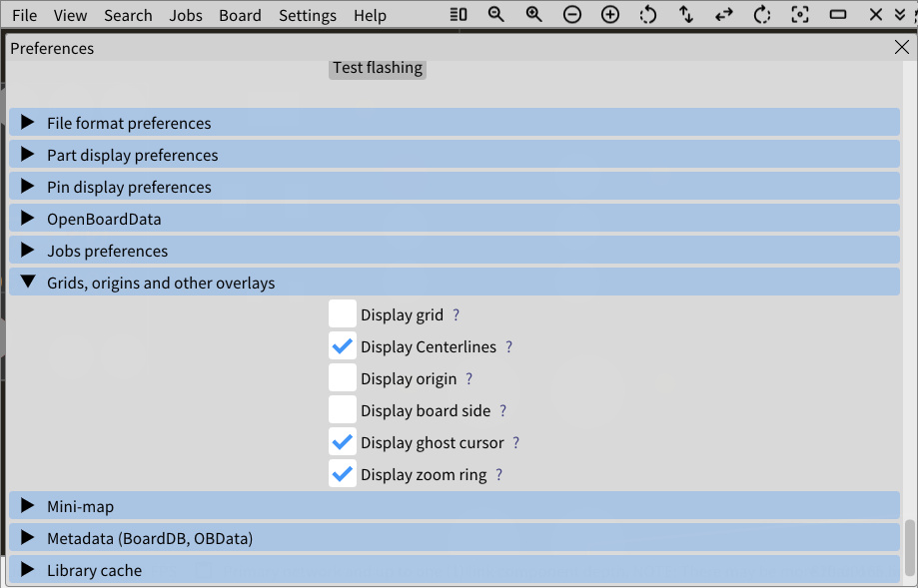Image resolution: width=918 pixels, height=588 pixels.
Task: Click the center view target icon
Action: tap(800, 15)
